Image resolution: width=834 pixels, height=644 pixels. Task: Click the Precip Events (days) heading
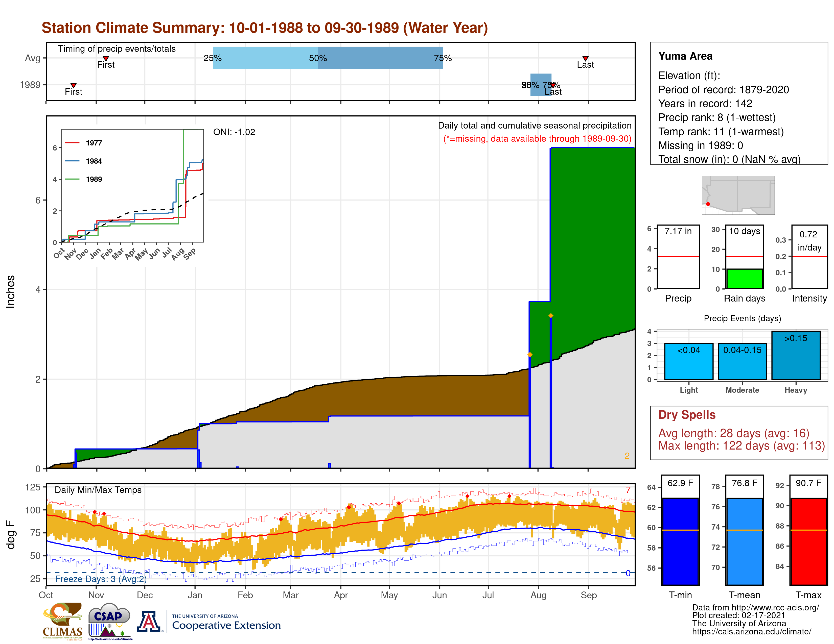[742, 318]
